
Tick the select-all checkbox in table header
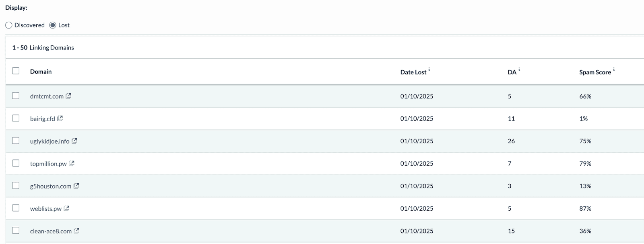(16, 71)
